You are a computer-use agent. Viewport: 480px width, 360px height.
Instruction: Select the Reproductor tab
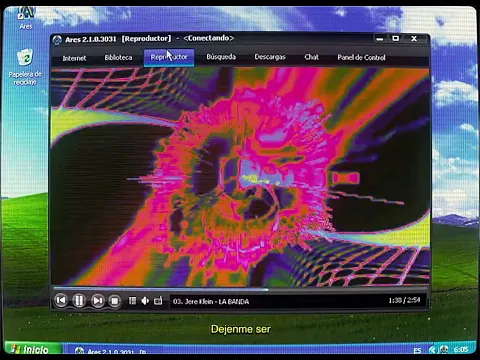tap(169, 57)
